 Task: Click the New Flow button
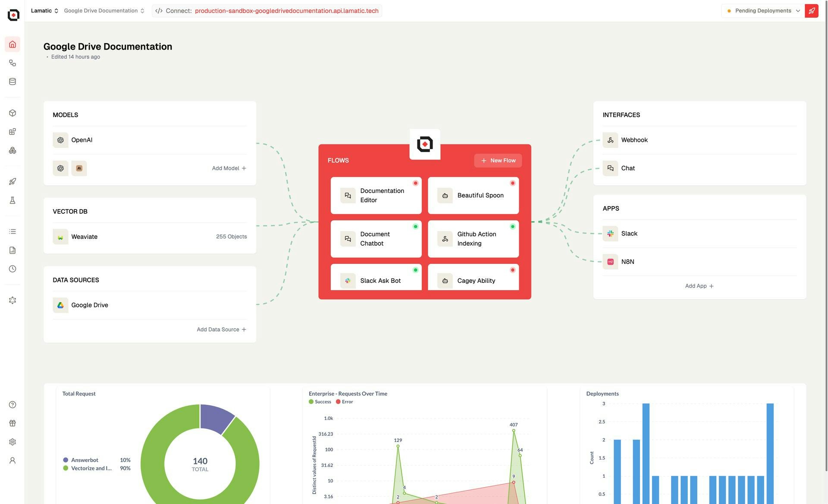click(498, 160)
